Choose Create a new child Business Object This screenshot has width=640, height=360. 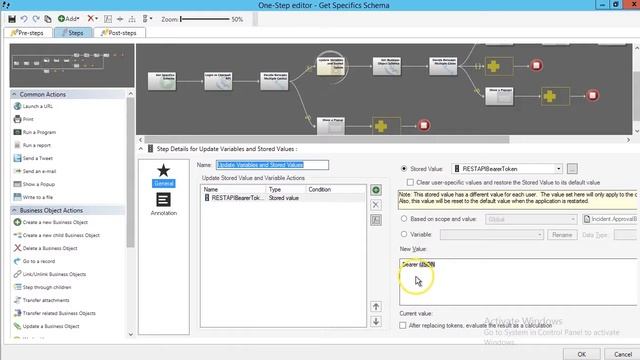click(57, 236)
